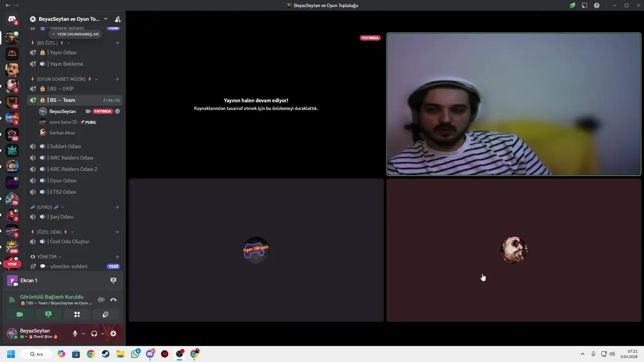The width and height of the screenshot is (644, 362).
Task: Click emre batur35 in voice list
Action: pyautogui.click(x=79, y=122)
